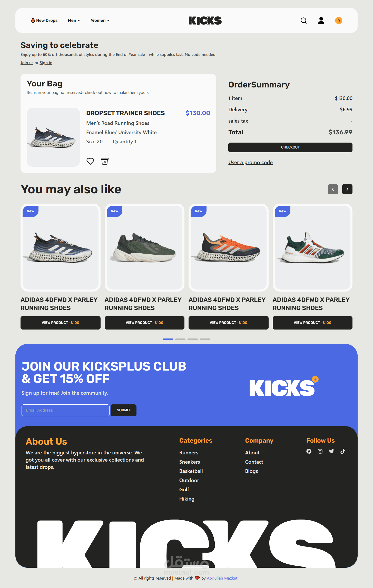The height and width of the screenshot is (588, 373).
Task: Open the orange cart counter badge
Action: pos(339,21)
